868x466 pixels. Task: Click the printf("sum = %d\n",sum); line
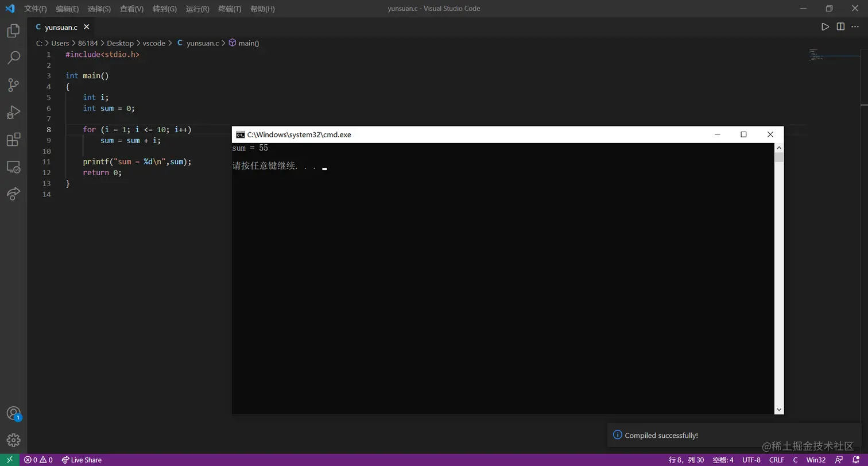pos(137,161)
